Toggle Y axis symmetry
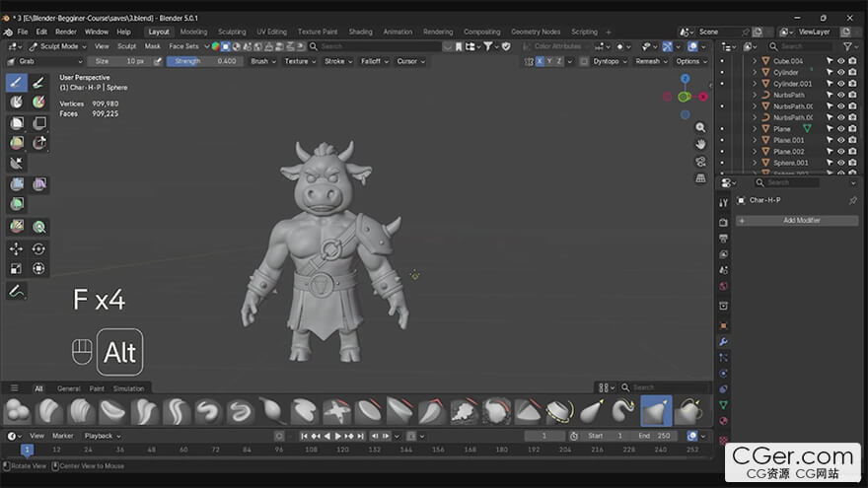868x488 pixels. 549,61
